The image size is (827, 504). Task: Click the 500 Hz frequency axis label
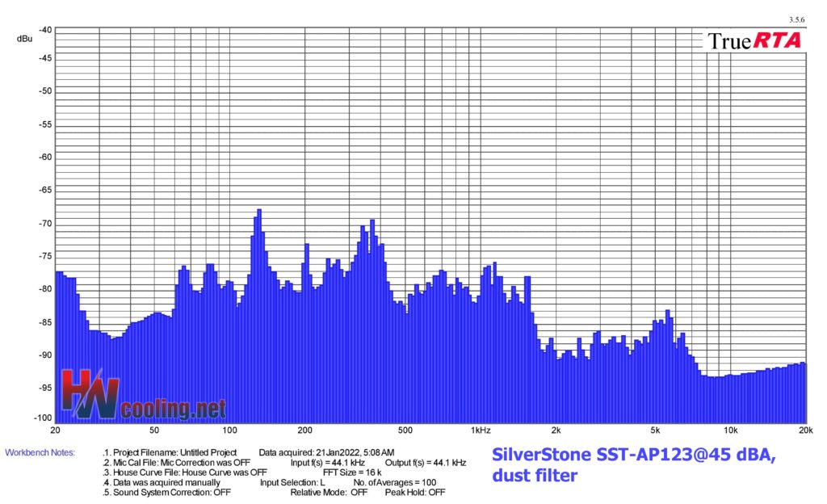[405, 430]
